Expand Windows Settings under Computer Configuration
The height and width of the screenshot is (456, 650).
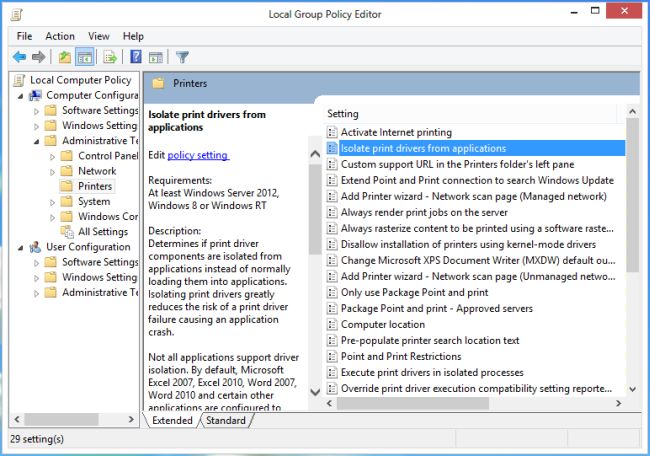coord(36,126)
